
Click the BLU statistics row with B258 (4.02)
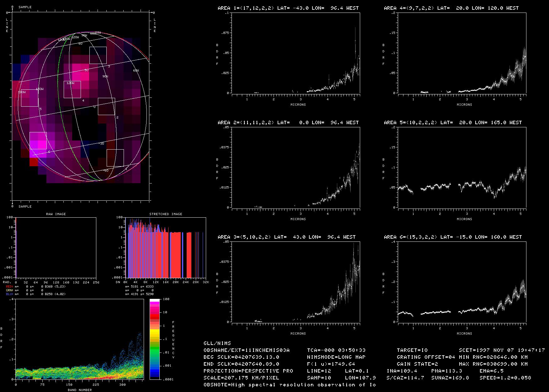pyautogui.click(x=35, y=294)
